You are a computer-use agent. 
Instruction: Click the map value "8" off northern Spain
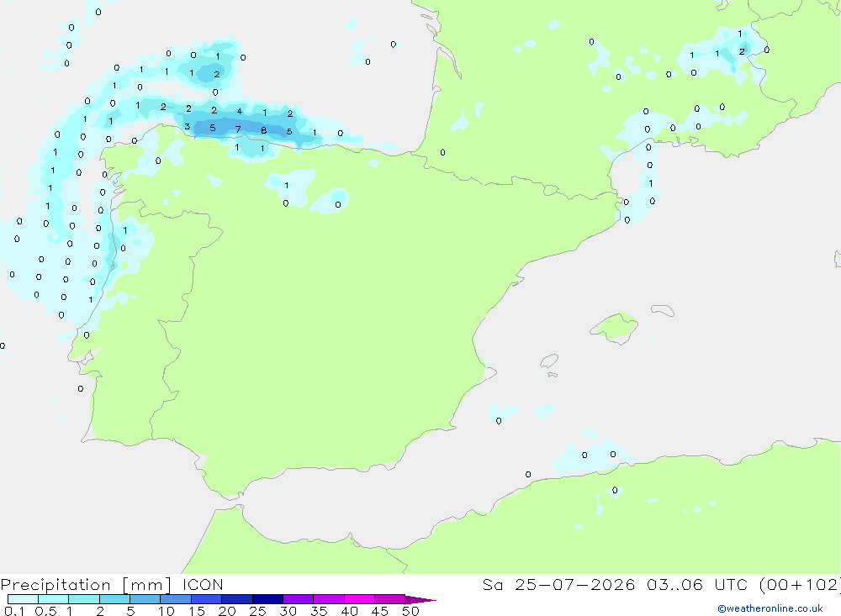tap(263, 130)
